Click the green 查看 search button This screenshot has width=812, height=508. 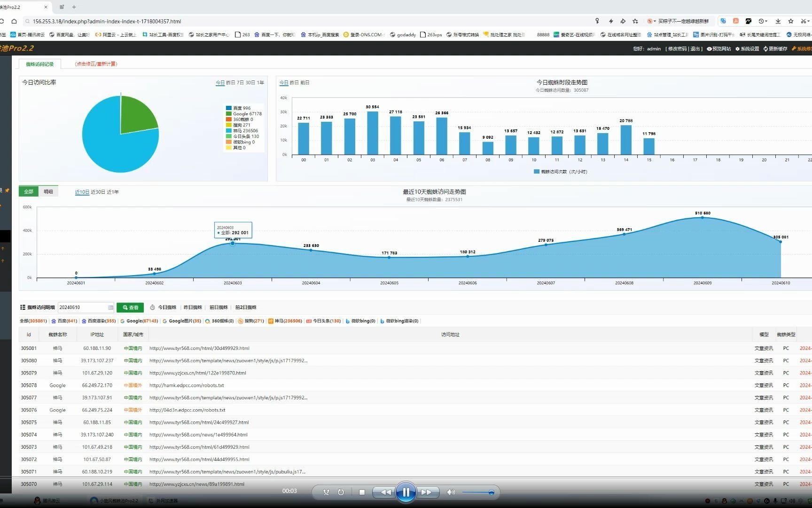(x=130, y=308)
